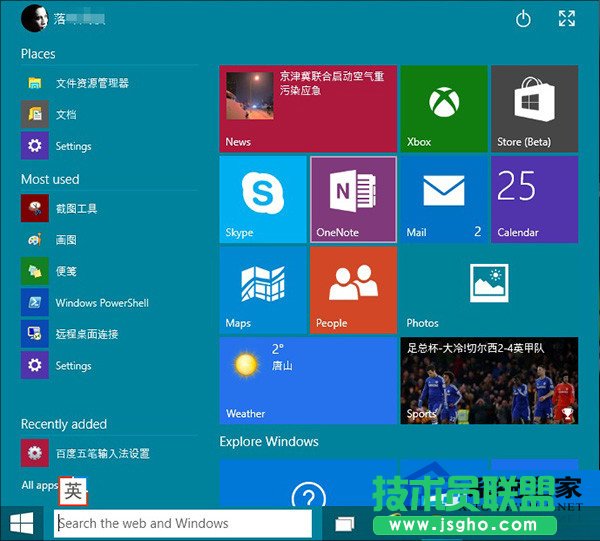Open the Explore Windows help tile
This screenshot has width=600, height=541.
coord(308,483)
